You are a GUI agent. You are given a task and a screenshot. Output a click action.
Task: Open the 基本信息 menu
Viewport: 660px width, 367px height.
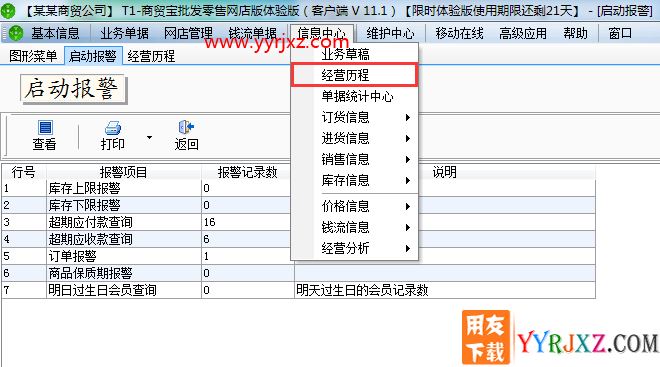[55, 33]
